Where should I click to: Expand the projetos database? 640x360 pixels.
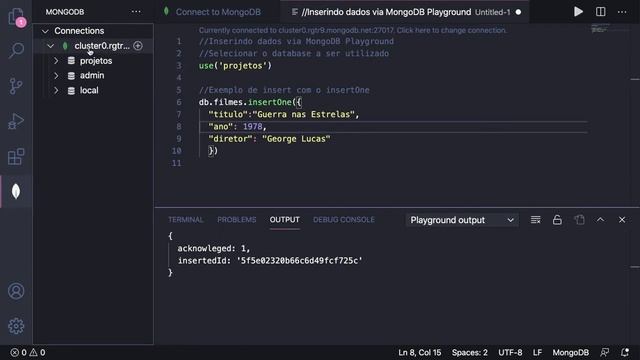coord(56,61)
